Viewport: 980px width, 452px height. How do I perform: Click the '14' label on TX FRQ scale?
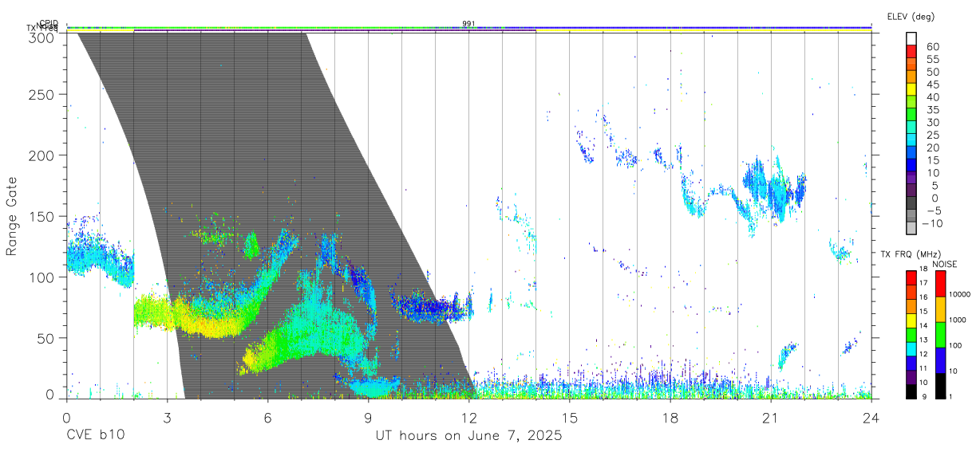tap(923, 325)
